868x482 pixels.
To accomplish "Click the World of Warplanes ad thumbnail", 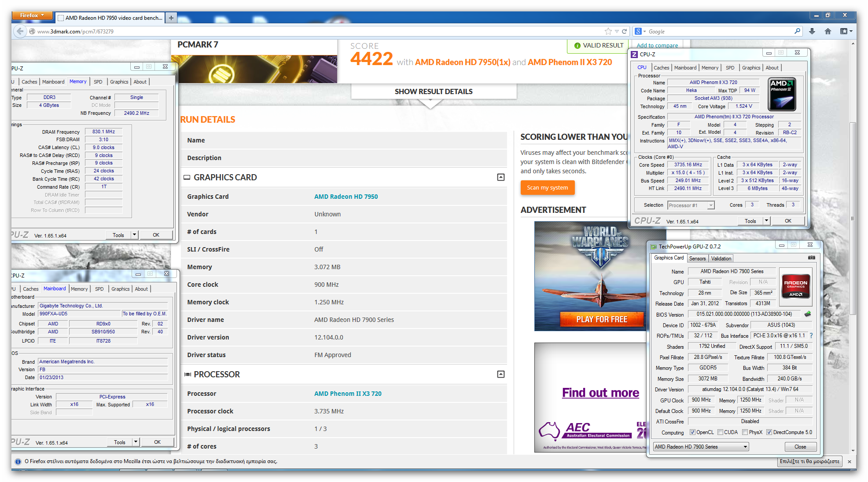I will point(590,276).
